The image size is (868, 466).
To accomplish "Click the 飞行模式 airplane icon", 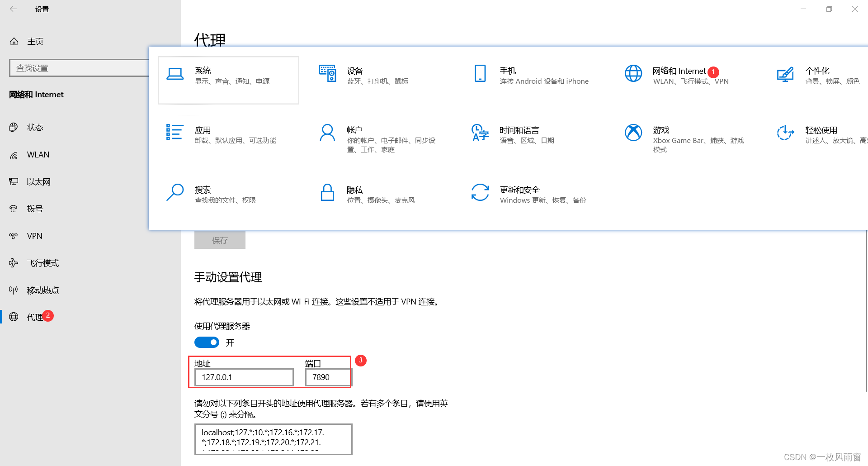I will (x=14, y=263).
